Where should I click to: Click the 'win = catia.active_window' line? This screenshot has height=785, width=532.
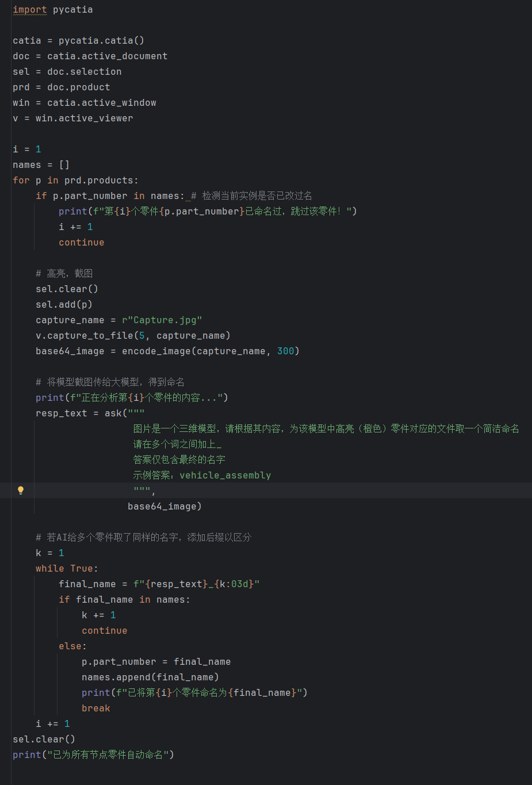[84, 103]
